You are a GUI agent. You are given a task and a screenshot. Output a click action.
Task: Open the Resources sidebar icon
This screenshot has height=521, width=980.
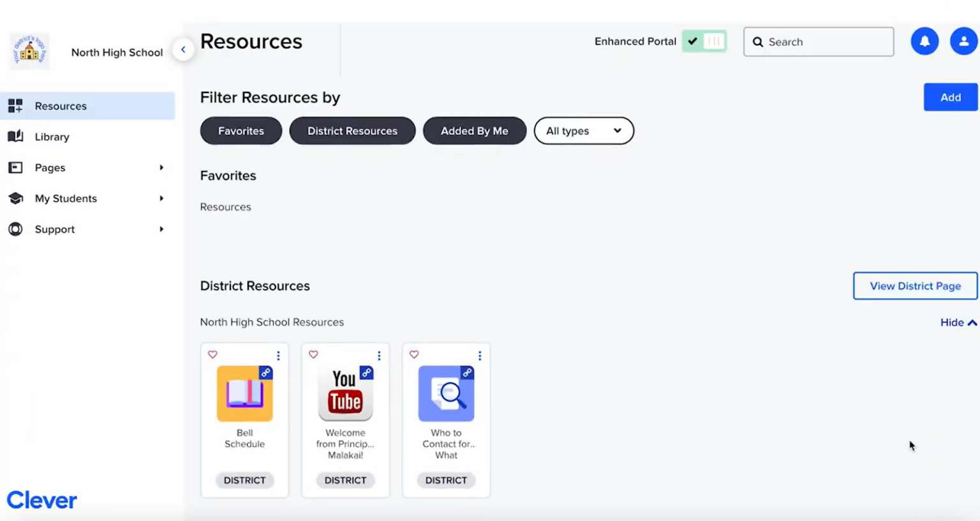(x=15, y=106)
